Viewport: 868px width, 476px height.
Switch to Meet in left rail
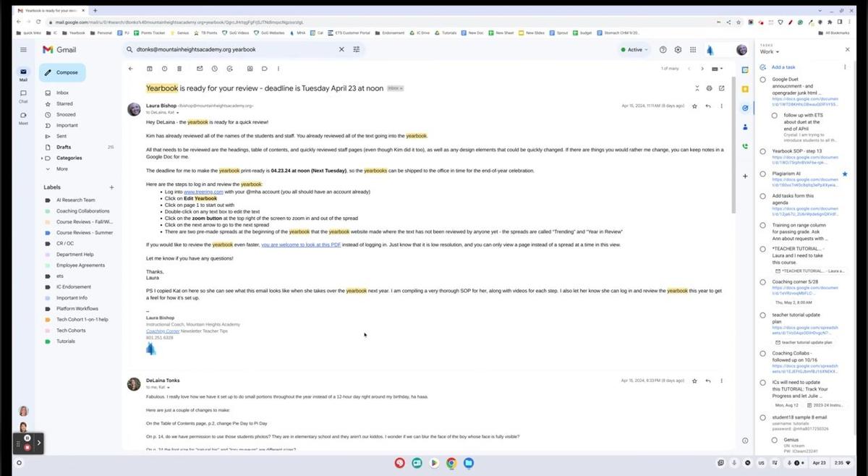point(23,118)
